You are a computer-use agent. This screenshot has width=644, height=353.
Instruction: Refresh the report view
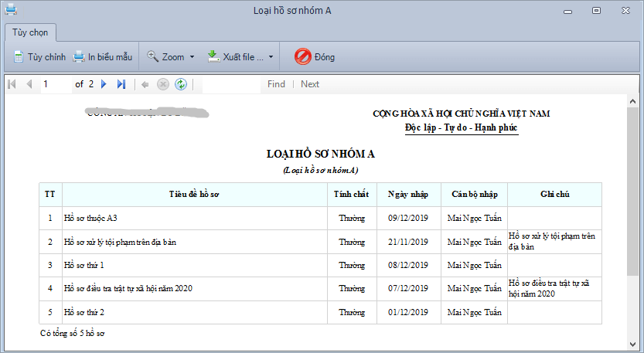click(180, 84)
